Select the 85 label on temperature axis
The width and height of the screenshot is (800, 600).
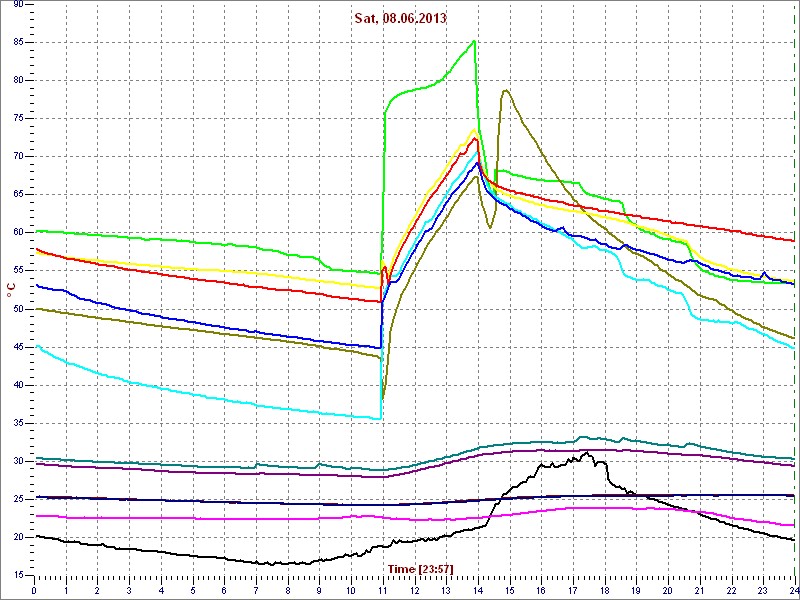(x=17, y=42)
